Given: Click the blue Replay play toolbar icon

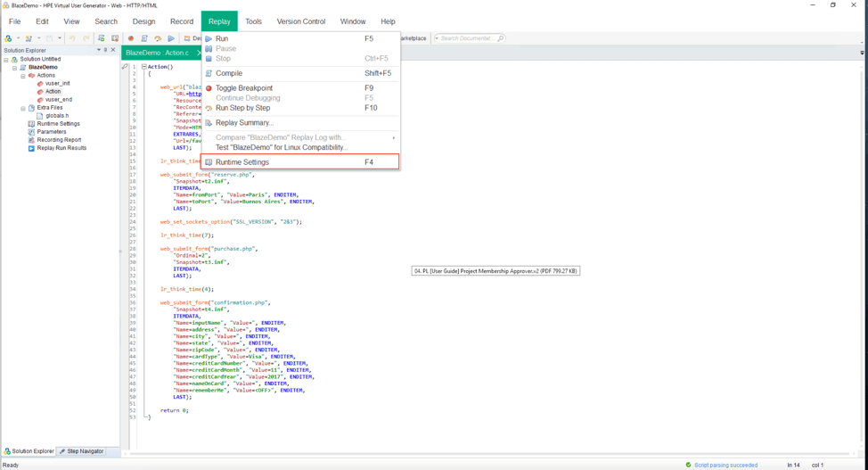Looking at the screenshot, I should click(x=171, y=38).
